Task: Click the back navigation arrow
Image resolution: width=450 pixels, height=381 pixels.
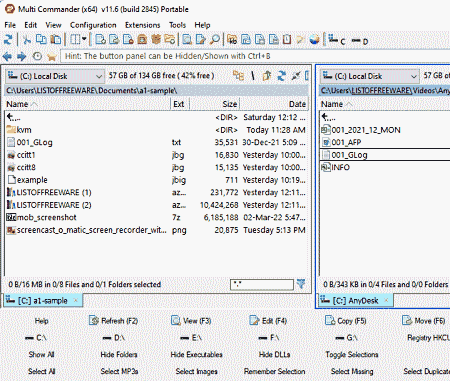Action: pyautogui.click(x=7, y=56)
